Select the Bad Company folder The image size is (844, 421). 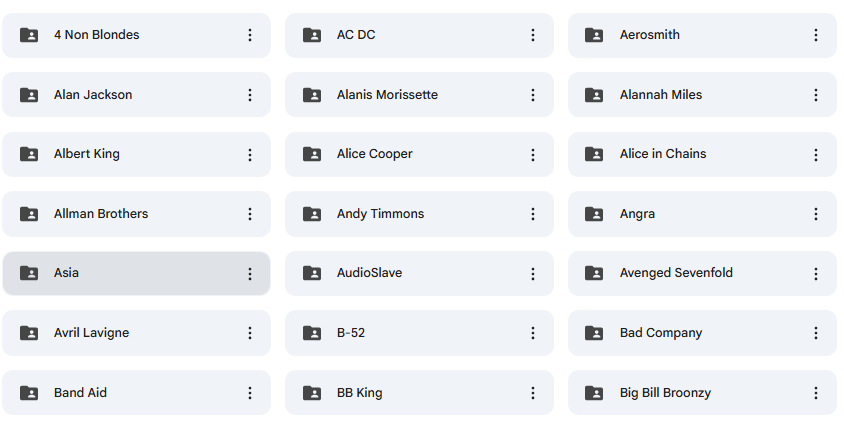[702, 333]
